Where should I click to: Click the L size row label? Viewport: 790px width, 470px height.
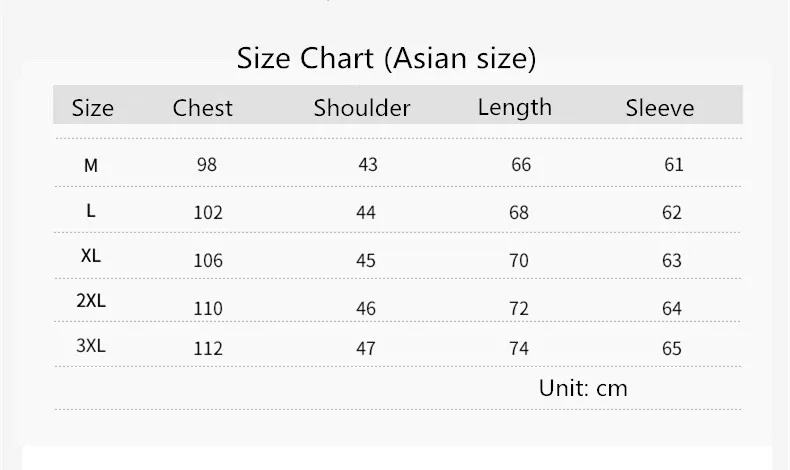pos(91,211)
